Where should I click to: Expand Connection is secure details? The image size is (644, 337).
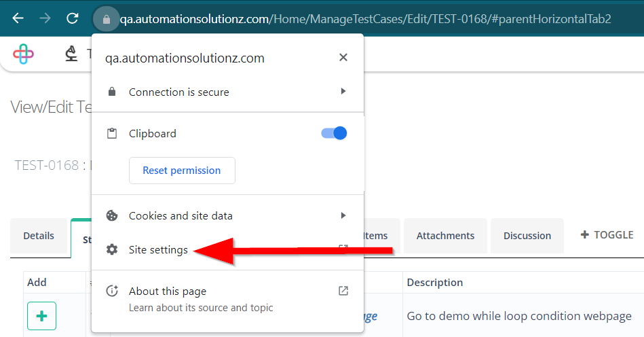click(343, 92)
